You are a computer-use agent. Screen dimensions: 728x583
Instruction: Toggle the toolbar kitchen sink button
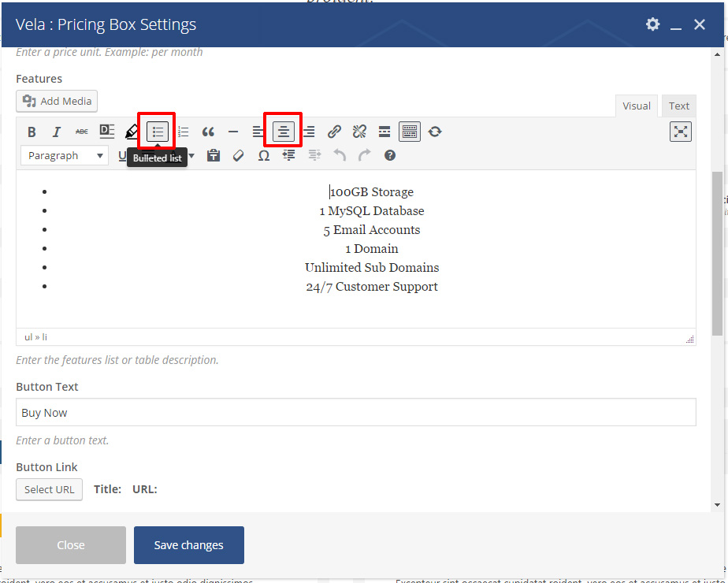(x=410, y=132)
